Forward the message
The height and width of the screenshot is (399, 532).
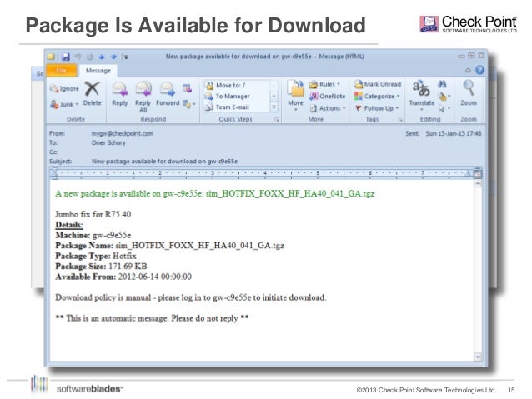point(168,94)
